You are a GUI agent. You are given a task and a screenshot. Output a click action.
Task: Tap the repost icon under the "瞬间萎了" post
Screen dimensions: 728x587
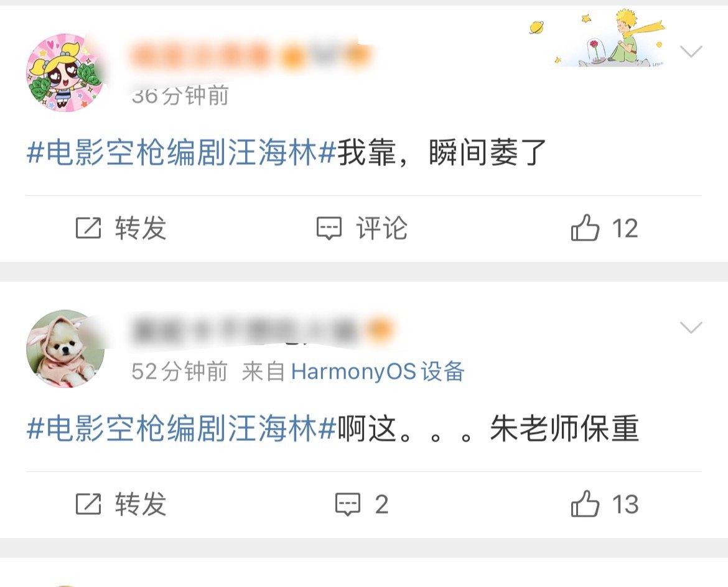88,228
